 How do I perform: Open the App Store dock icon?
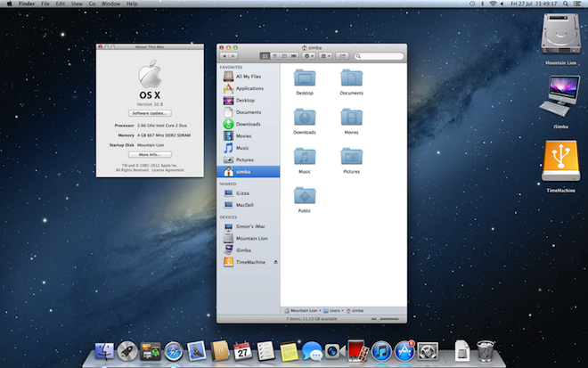click(405, 352)
